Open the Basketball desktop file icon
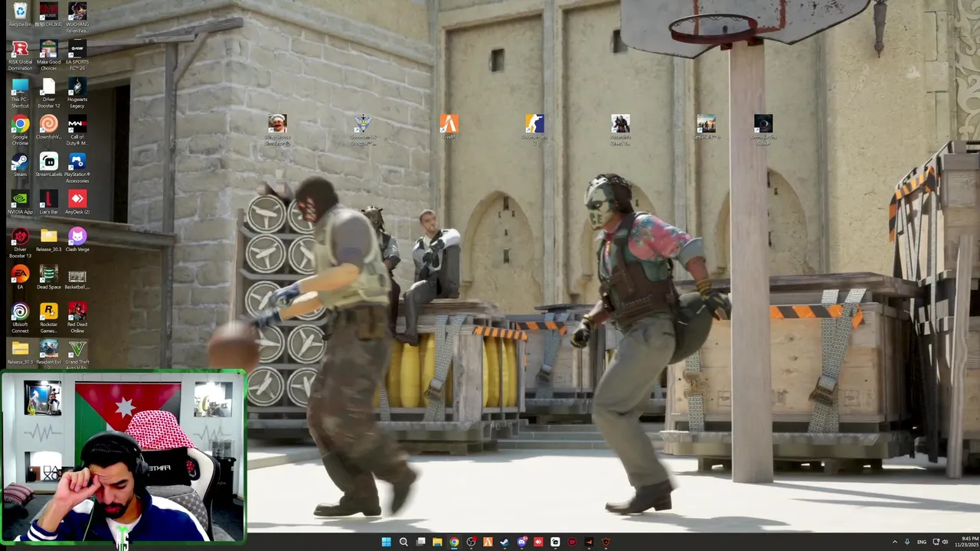Screen dimensions: 980x551 coord(77,278)
